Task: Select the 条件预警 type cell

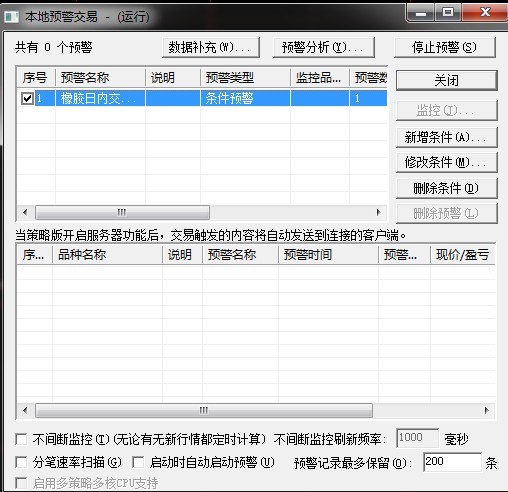Action: point(245,98)
